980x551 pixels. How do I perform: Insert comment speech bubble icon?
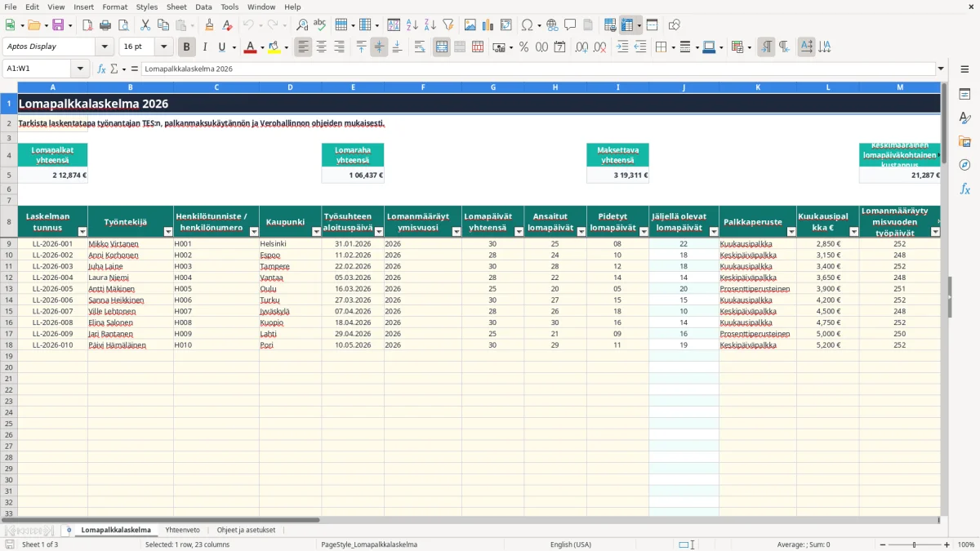[570, 25]
